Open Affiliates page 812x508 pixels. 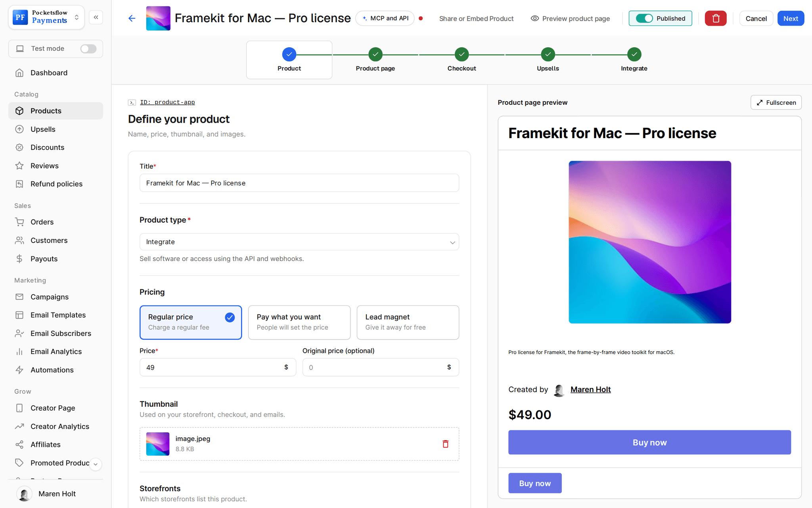tap(56, 444)
